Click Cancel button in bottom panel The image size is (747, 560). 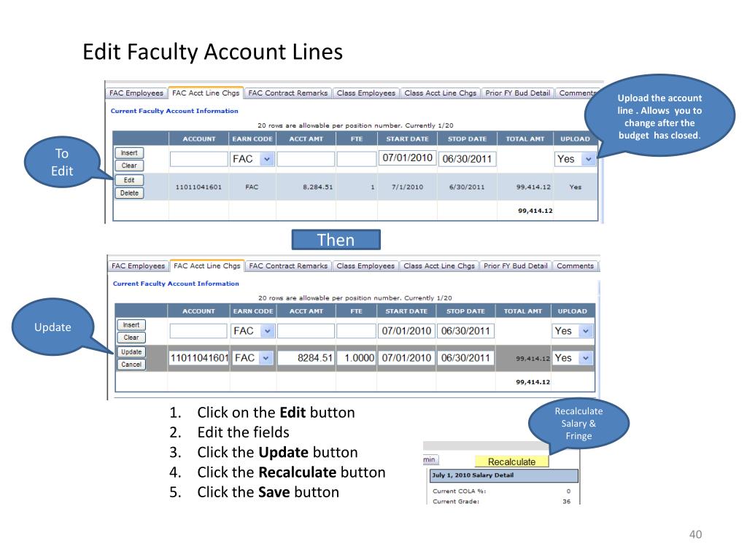(131, 365)
